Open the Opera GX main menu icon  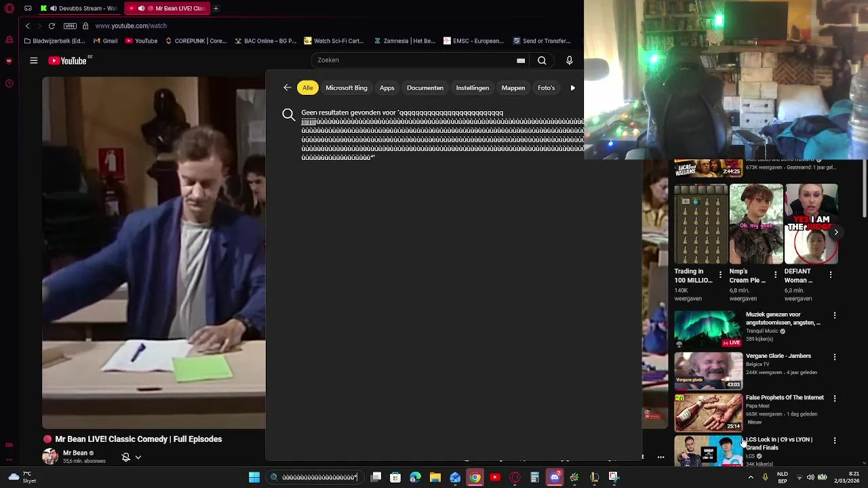coord(9,8)
